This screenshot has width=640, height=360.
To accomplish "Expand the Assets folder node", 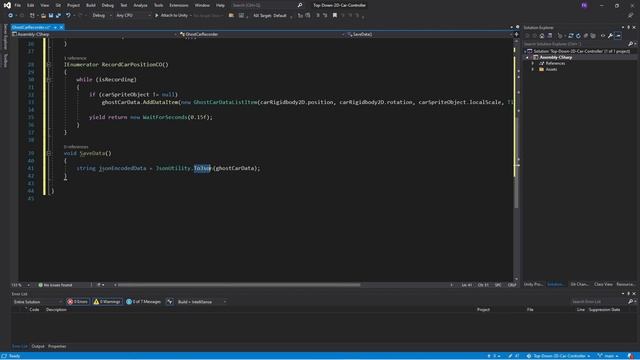I will pyautogui.click(x=533, y=69).
